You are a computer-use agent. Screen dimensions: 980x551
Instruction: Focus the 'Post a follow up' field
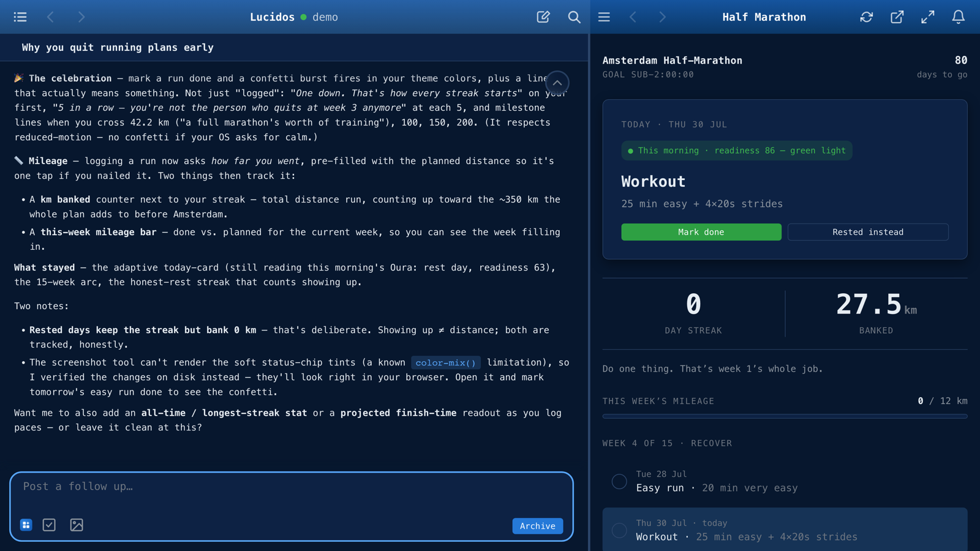tap(292, 487)
